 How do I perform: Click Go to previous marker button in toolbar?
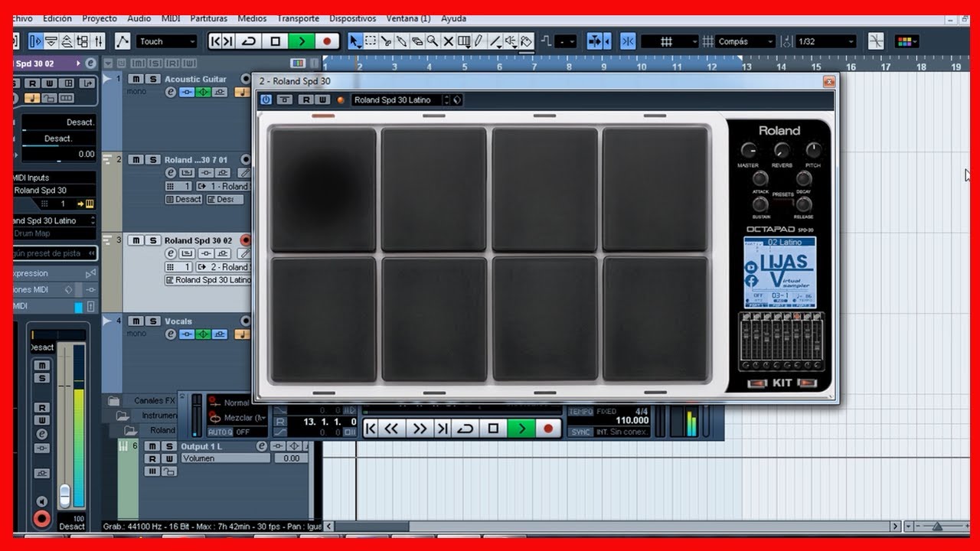click(x=215, y=41)
